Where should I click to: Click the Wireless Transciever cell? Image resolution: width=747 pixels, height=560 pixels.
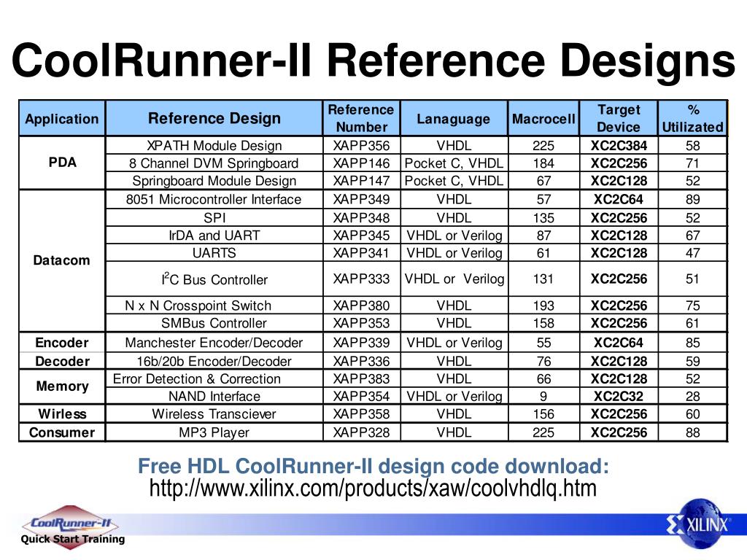[x=214, y=414]
